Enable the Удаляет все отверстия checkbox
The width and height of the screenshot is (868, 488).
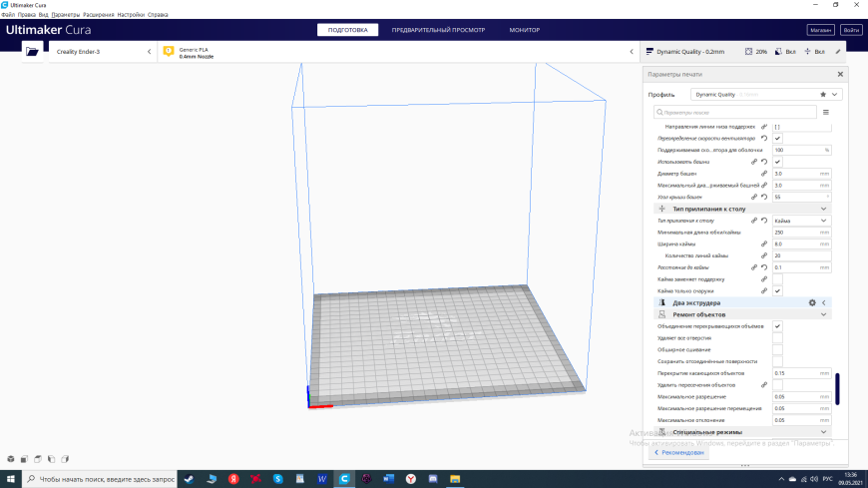click(778, 338)
